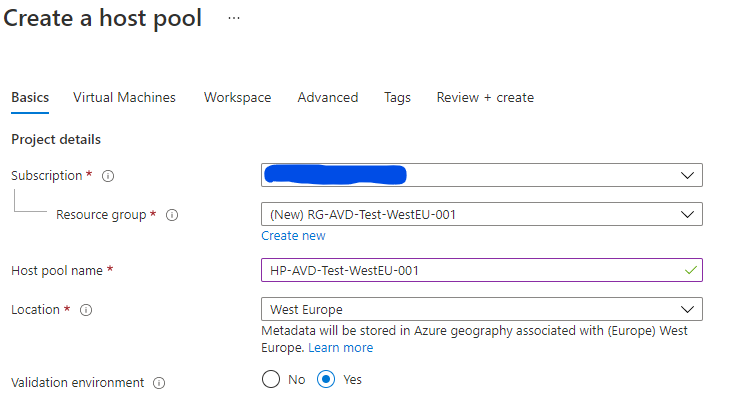Switch to the Workspace tab

coord(237,97)
